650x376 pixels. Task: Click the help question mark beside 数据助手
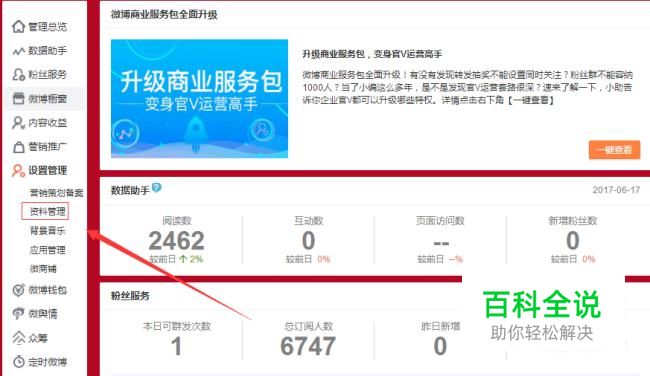[x=156, y=188]
